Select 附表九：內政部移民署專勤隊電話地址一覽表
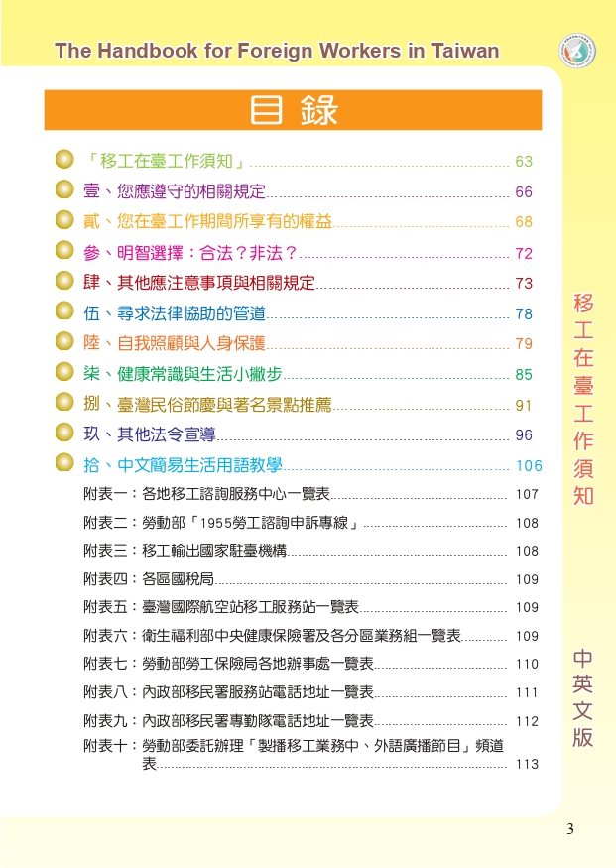 tap(228, 721)
